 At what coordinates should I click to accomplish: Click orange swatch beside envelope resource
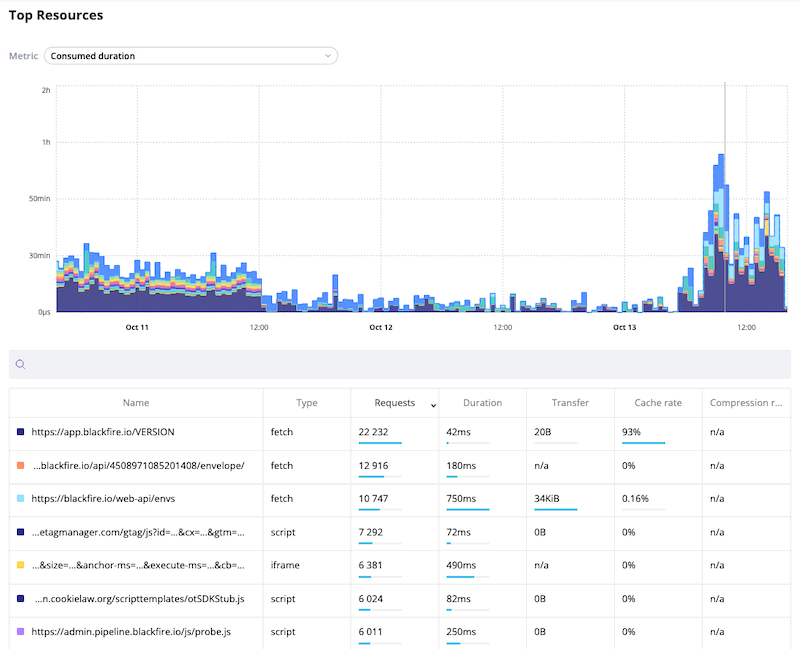coord(20,465)
